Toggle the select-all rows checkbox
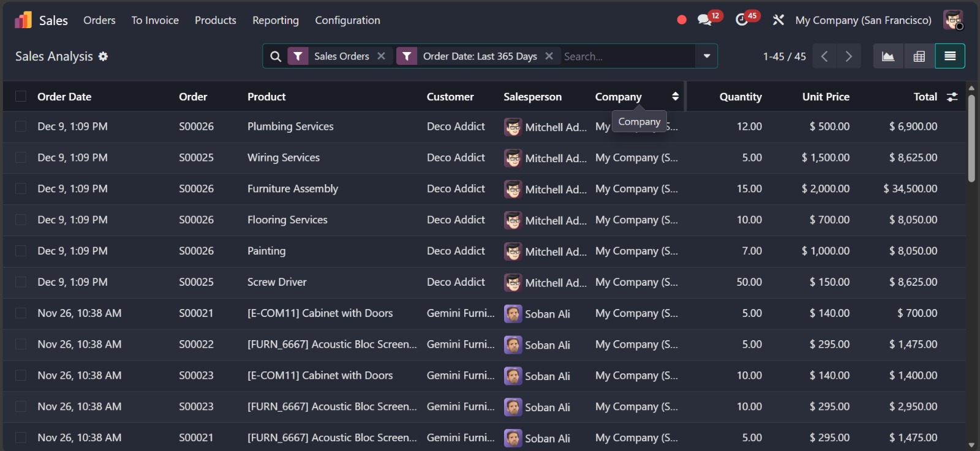This screenshot has height=451, width=980. pyautogui.click(x=21, y=97)
